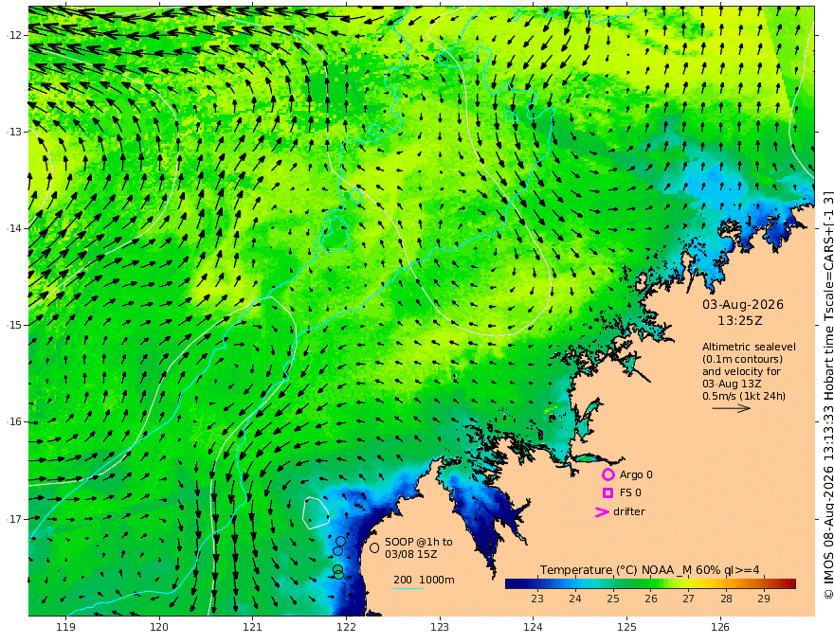Click the 0.5m/s velocity scale arrow
This screenshot has height=644, width=834.
click(x=732, y=408)
